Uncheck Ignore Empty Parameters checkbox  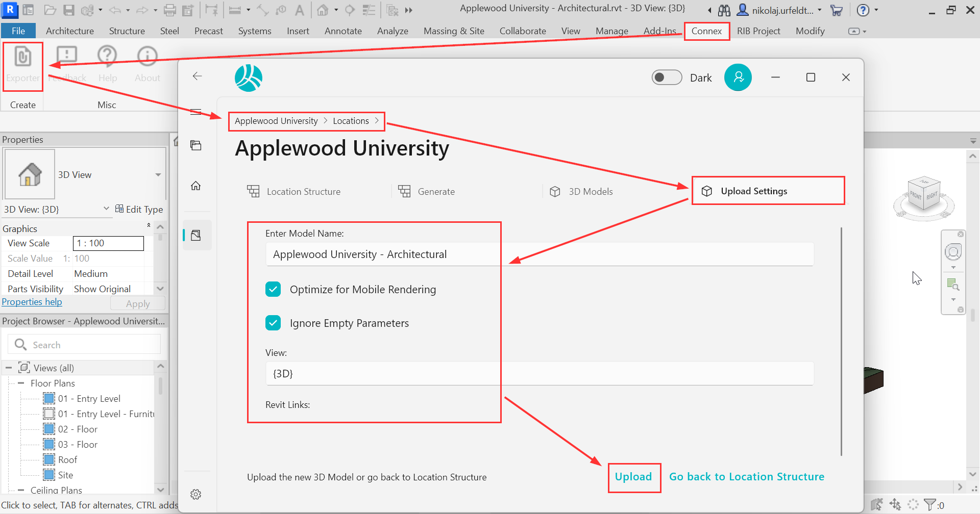pos(273,323)
